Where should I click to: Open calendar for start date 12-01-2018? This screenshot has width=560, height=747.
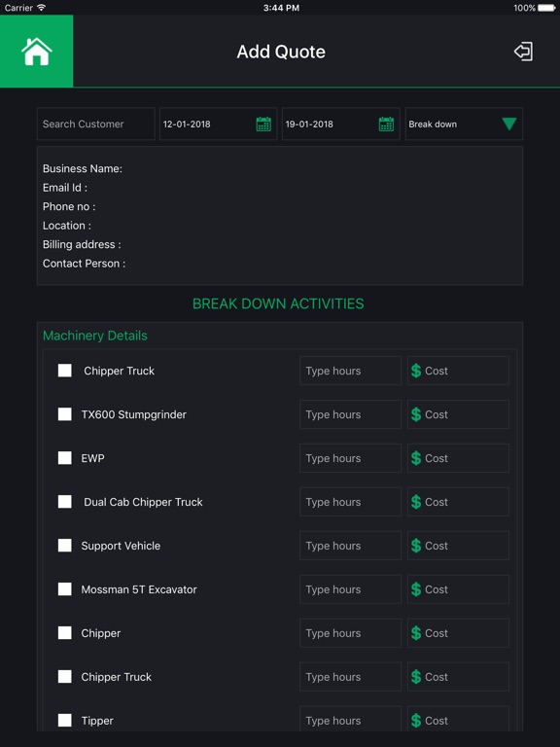[263, 124]
